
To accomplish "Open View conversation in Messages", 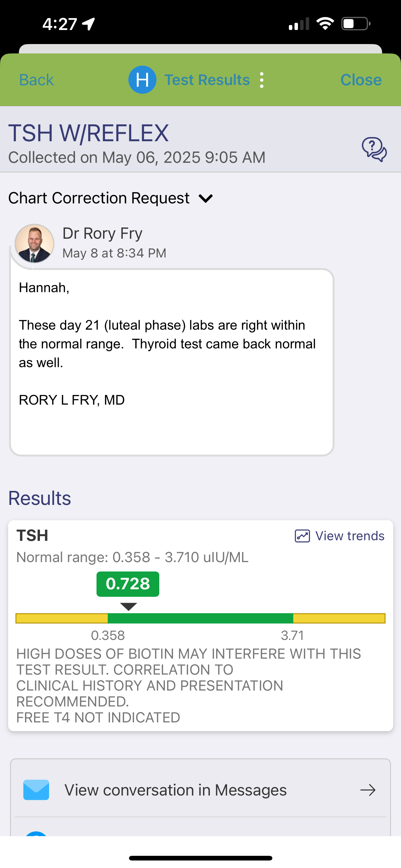I will pos(176,790).
